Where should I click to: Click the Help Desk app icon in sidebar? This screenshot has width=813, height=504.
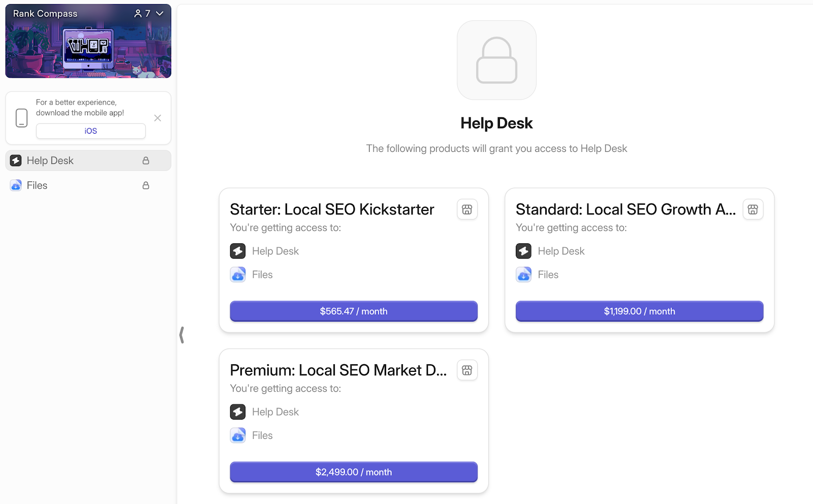[16, 161]
